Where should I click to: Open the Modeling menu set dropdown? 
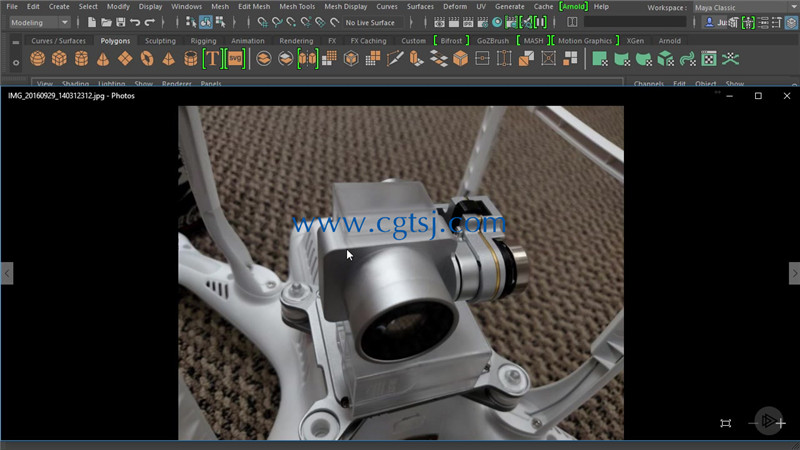click(39, 22)
